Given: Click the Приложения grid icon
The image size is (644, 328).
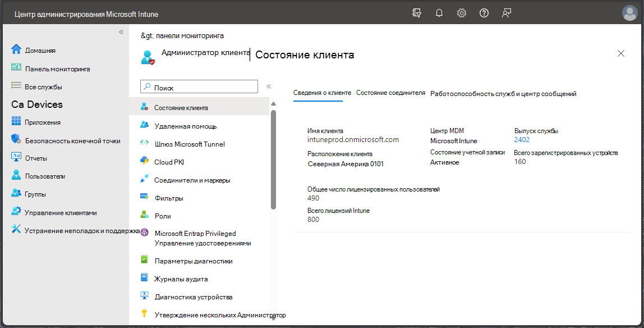Looking at the screenshot, I should (16, 121).
